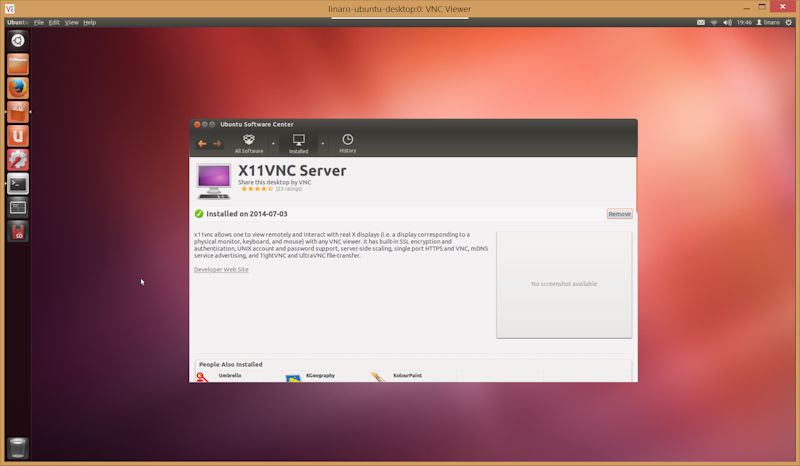
Task: Open the Ubuntu Dash home launcher
Action: (x=18, y=40)
